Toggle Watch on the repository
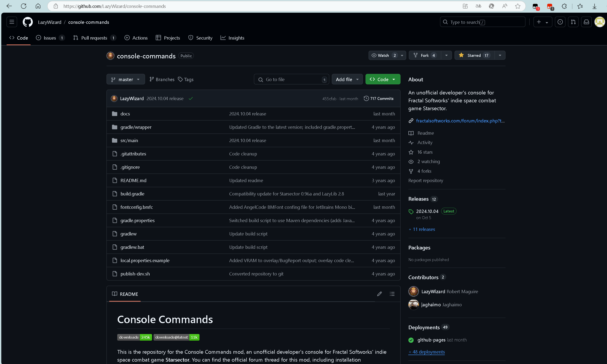Viewport: 607px width, 364px height. pos(383,56)
